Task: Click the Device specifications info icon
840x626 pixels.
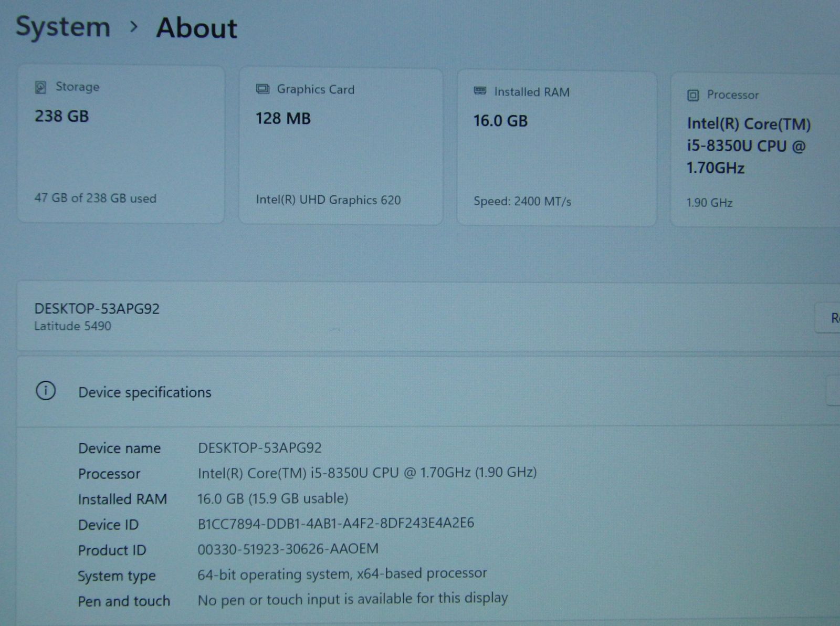Action: pyautogui.click(x=46, y=391)
